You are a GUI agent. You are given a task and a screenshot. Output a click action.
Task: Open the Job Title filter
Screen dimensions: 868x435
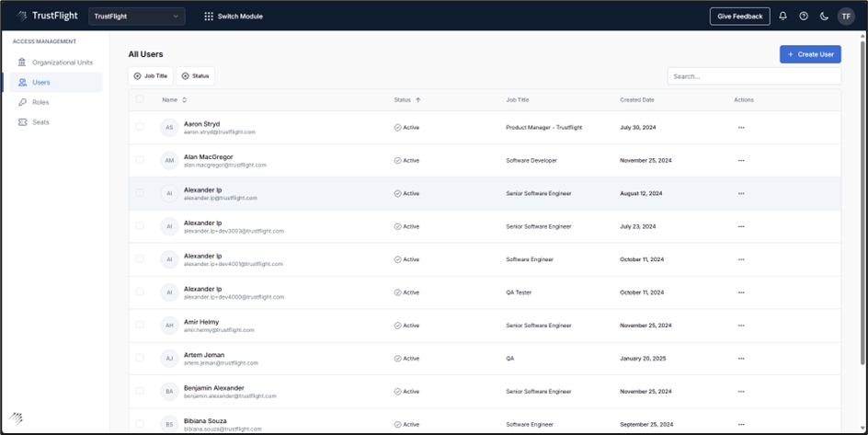pyautogui.click(x=150, y=76)
